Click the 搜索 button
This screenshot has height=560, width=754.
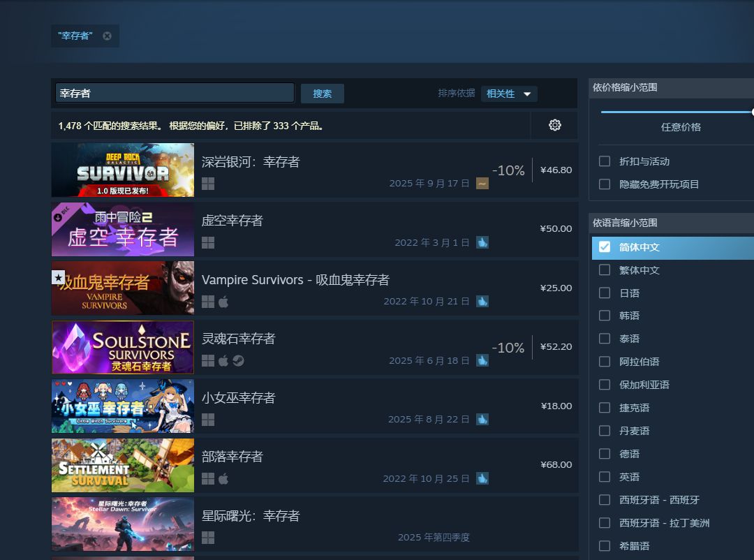[322, 94]
